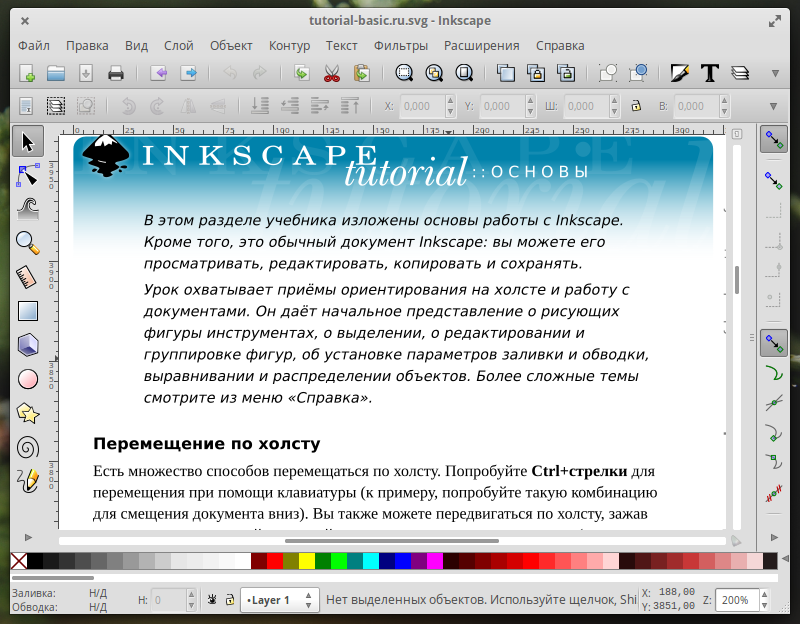Print the document icon
Screen dimensions: 800x624
pos(116,73)
